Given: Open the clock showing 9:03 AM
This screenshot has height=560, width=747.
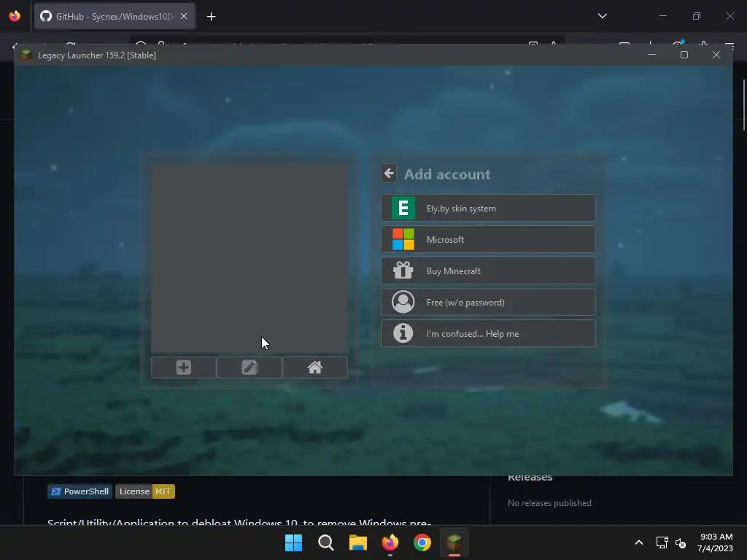Looking at the screenshot, I should click(x=715, y=542).
